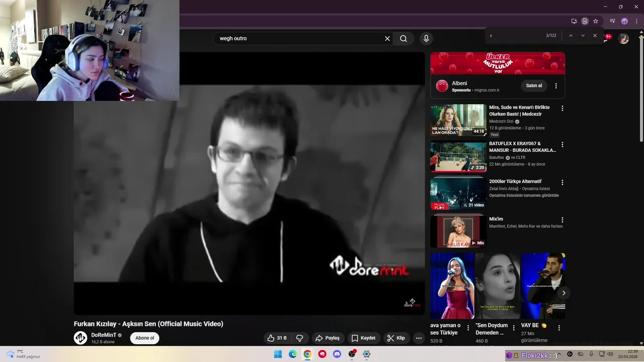
Task: Click the Satın al ad button
Action: pyautogui.click(x=534, y=85)
